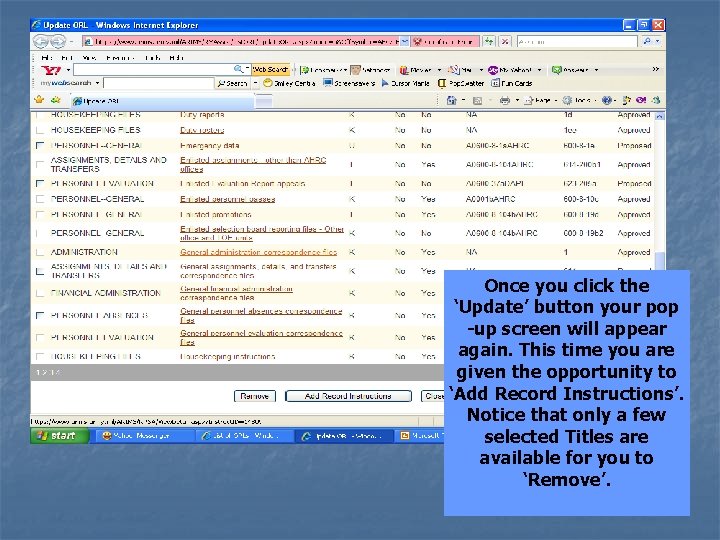The image size is (720, 540).
Task: Click the table scrollbar up arrow
Action: 659,116
